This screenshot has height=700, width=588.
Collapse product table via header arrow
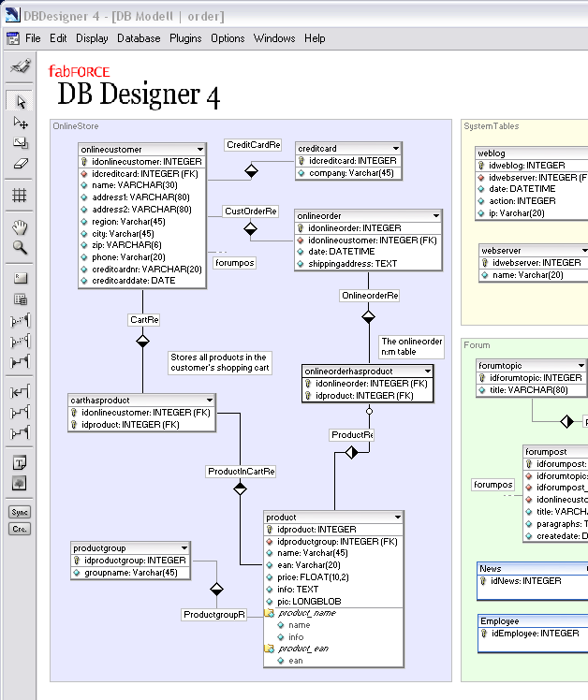398,517
